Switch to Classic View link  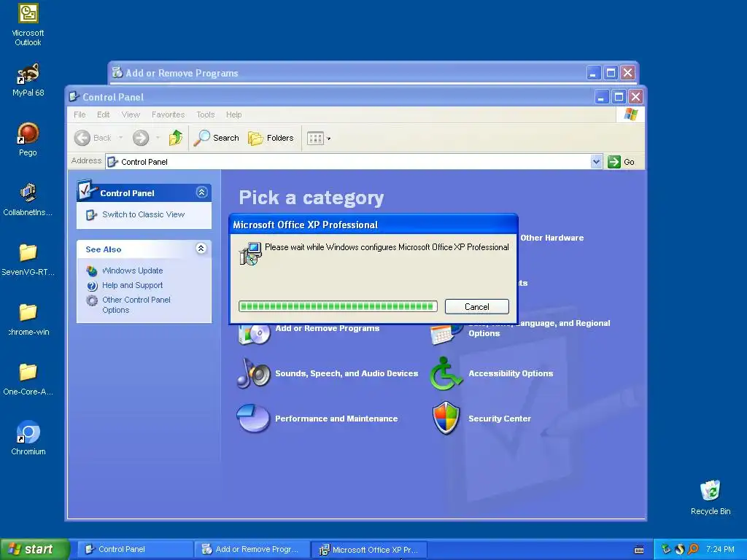[143, 215]
